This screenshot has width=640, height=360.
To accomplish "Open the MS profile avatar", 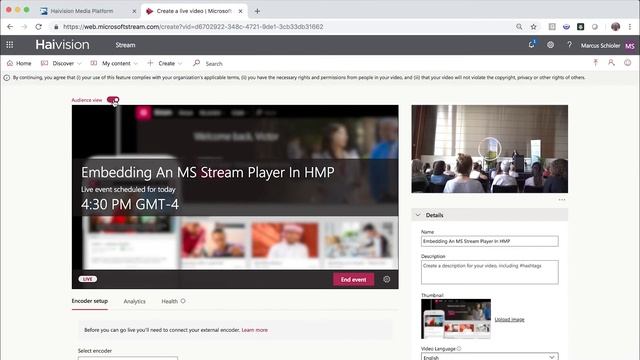I will coord(630,46).
